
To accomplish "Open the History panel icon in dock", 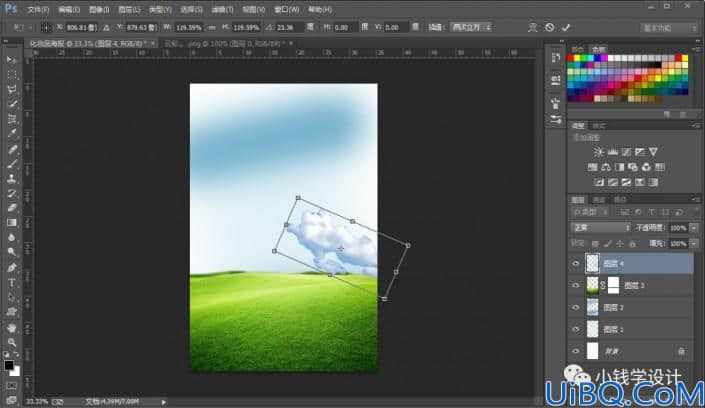I will (x=556, y=58).
